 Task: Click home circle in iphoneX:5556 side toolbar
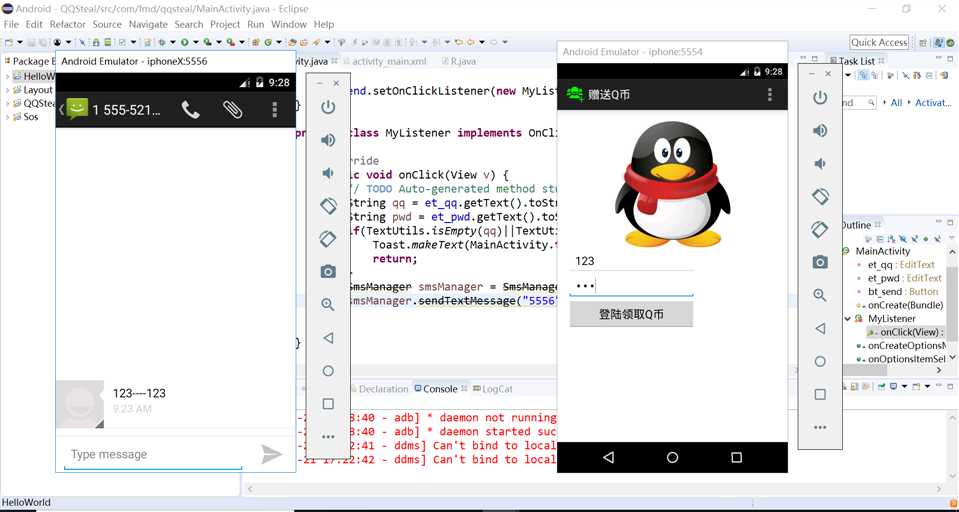tap(328, 371)
